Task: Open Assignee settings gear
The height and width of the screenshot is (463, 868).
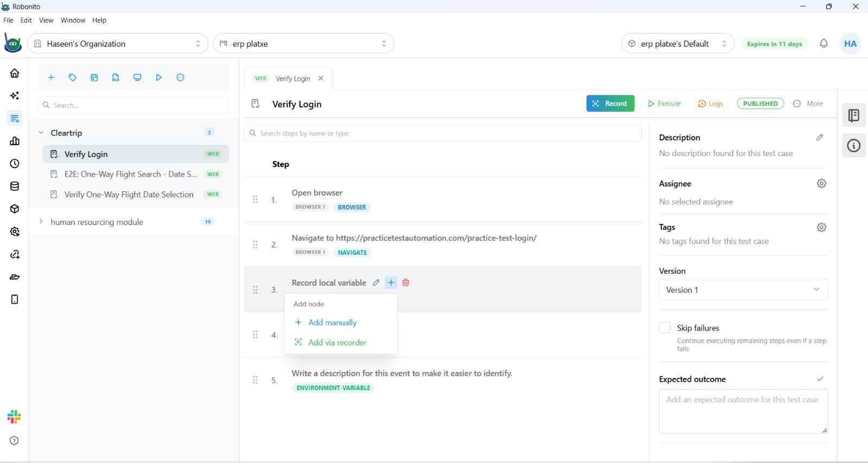Action: (x=822, y=184)
